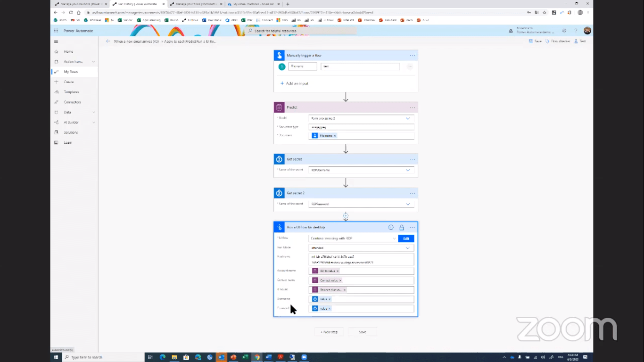
Task: Open Zoom from the taskbar
Action: [x=304, y=357]
